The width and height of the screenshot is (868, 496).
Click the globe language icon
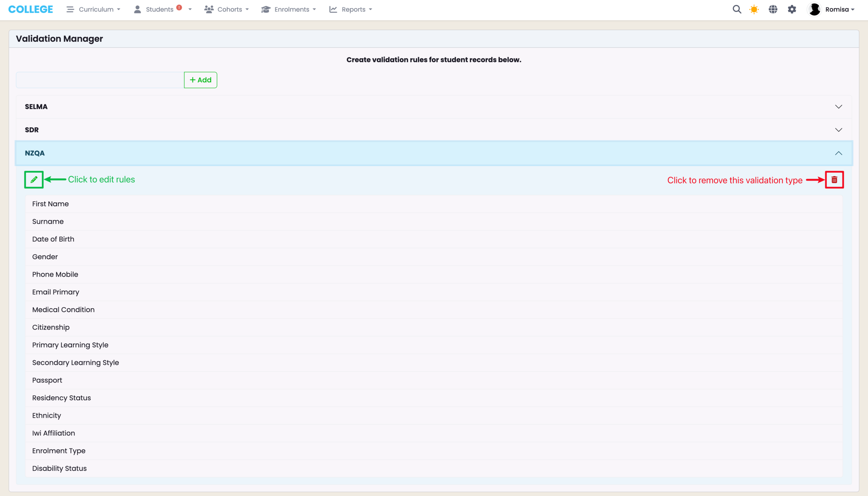pyautogui.click(x=773, y=9)
